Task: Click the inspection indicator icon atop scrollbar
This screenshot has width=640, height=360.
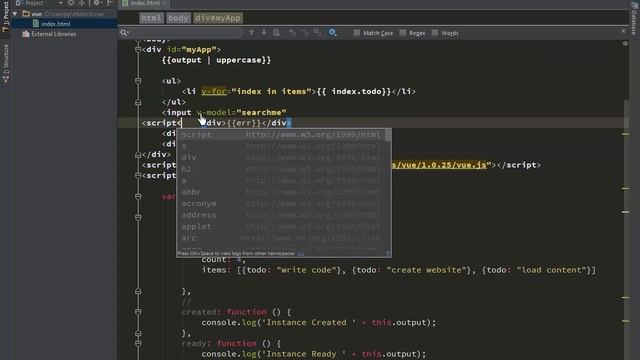Action: [x=625, y=43]
